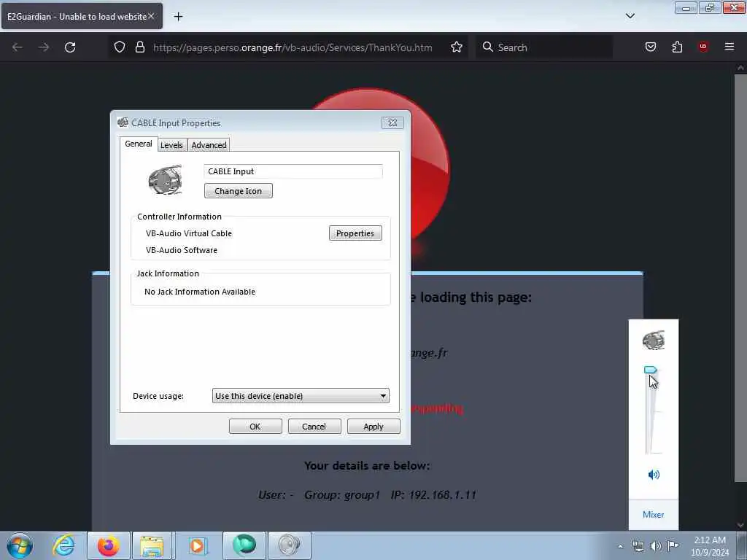Screen dimensions: 747x560
Task: Switch to the Levels tab
Action: click(x=171, y=145)
